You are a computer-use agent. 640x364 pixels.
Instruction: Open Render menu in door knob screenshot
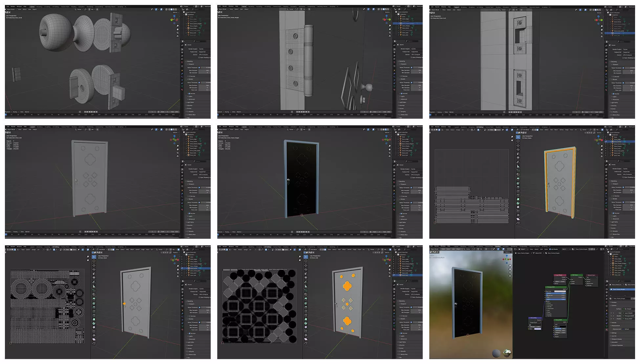click(x=12, y=6)
